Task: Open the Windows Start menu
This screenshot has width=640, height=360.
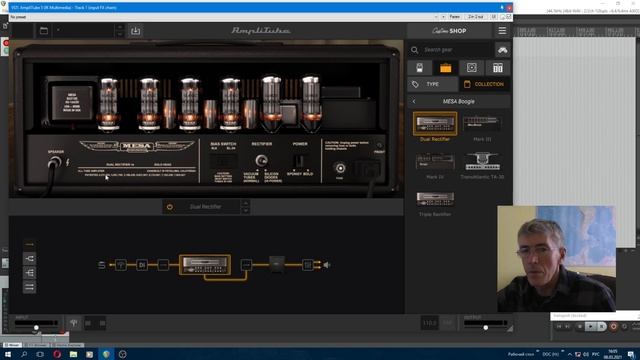Action: click(x=8, y=354)
